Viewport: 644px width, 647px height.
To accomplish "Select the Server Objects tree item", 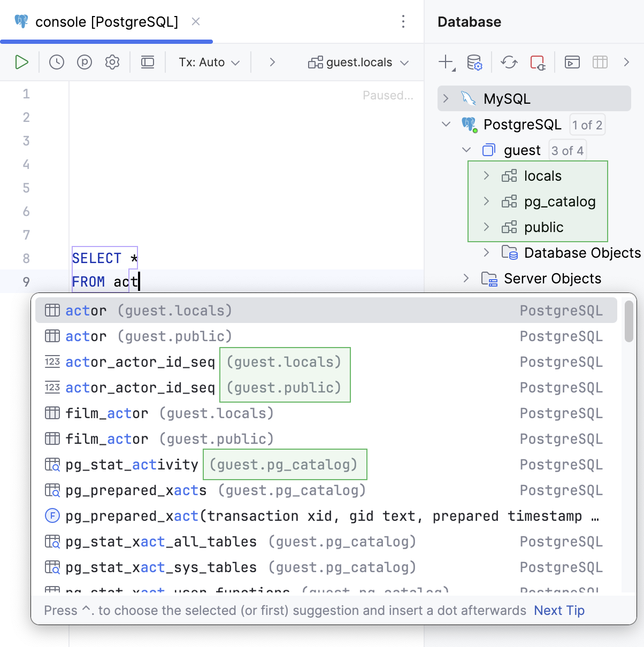I will tap(552, 279).
